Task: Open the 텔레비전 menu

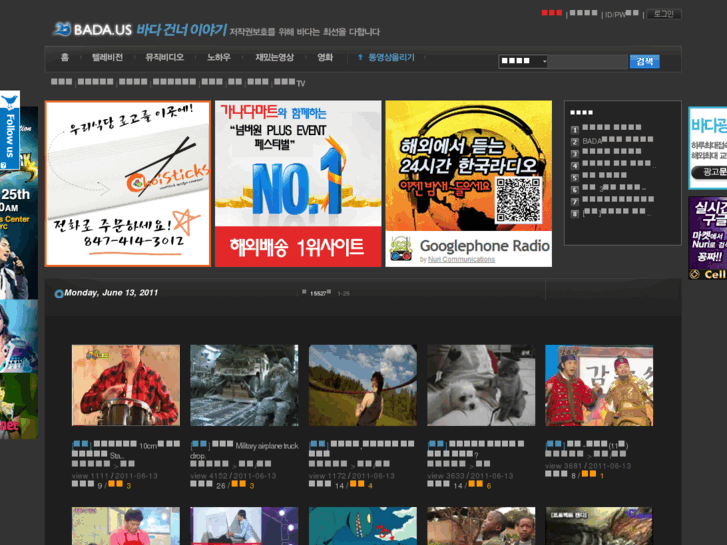Action: (x=108, y=57)
